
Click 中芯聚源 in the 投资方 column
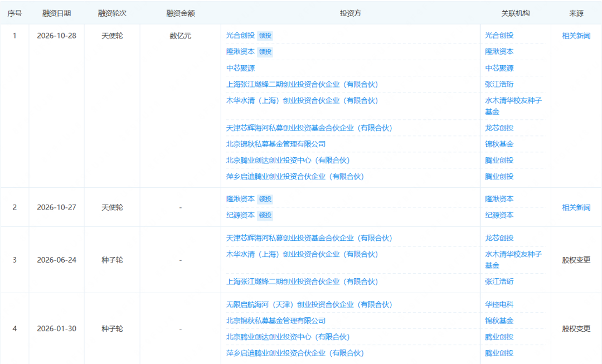240,68
